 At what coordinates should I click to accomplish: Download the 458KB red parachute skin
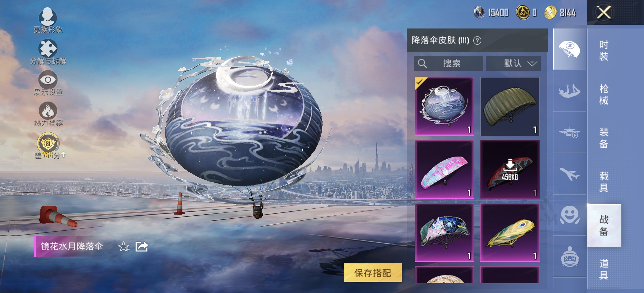[510, 170]
